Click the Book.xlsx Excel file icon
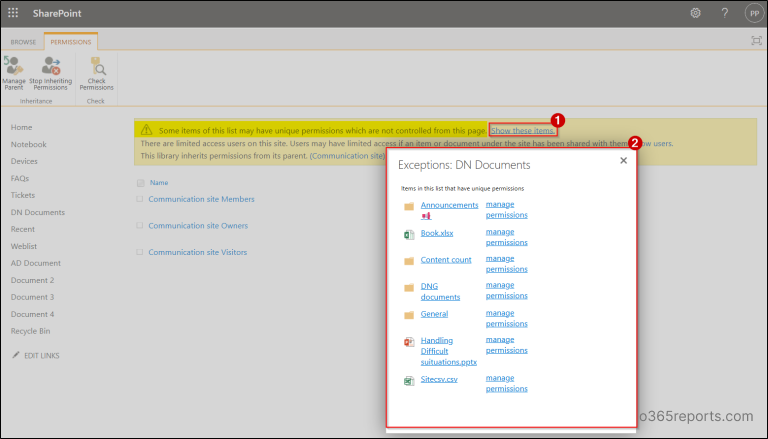The image size is (768, 439). (x=409, y=235)
